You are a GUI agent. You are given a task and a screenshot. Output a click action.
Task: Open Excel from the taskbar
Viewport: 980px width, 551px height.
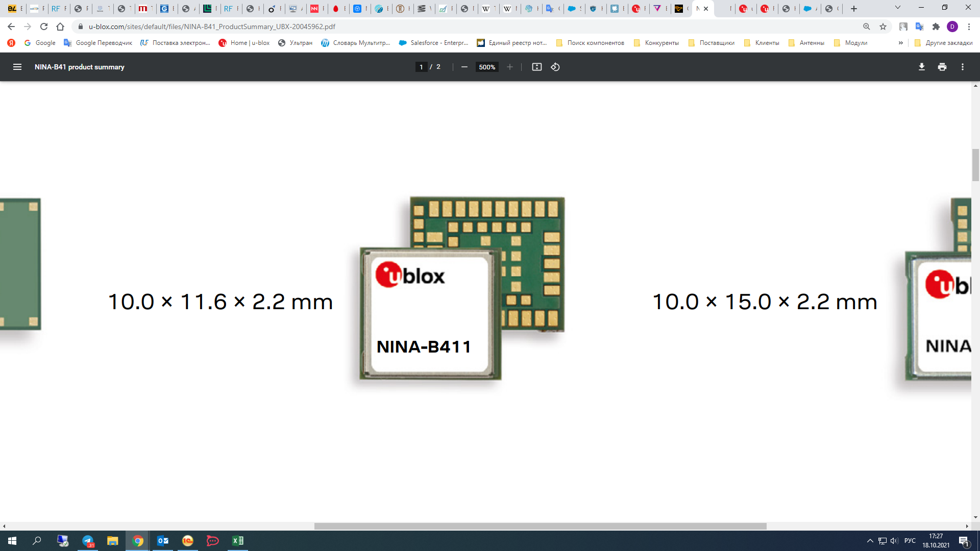[x=238, y=541]
